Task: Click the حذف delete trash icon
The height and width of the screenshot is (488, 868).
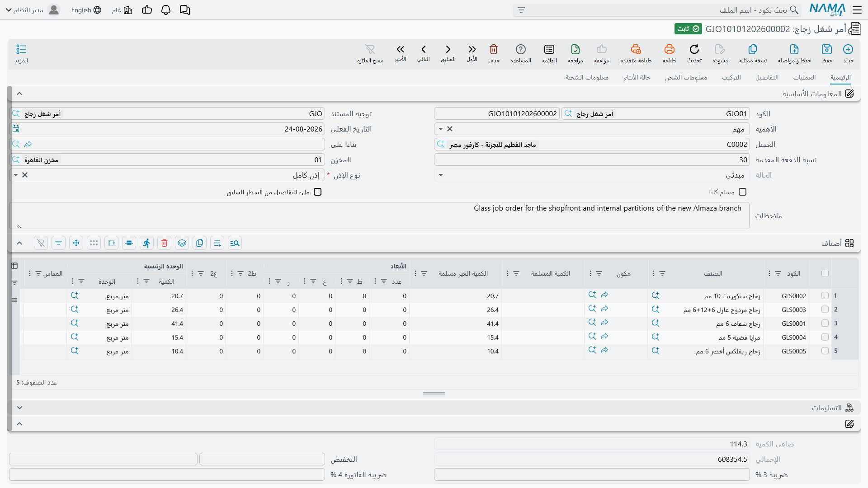Action: coord(494,49)
